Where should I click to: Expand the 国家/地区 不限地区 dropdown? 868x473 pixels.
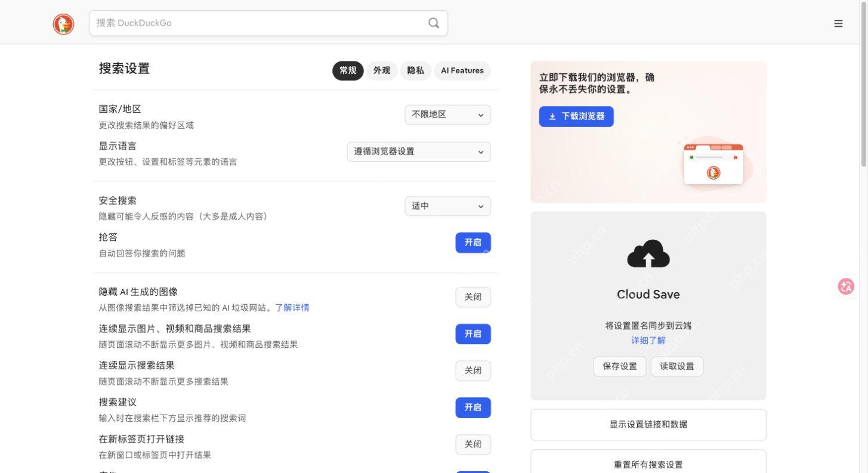[448, 115]
